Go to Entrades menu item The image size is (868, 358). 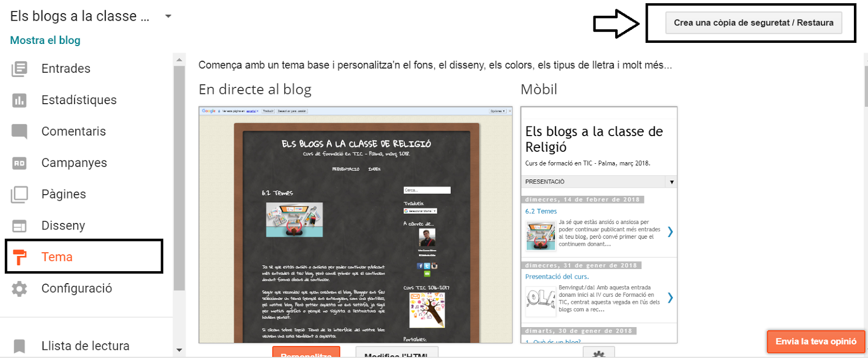(x=66, y=69)
